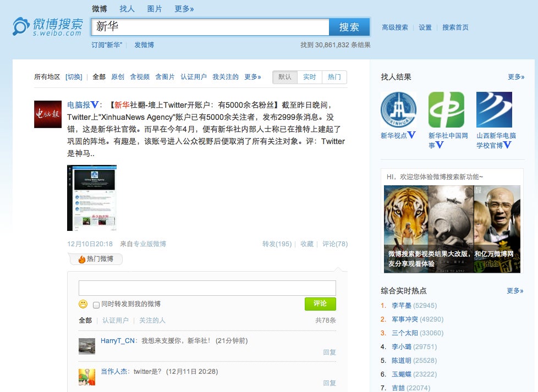Open hot topic 三个太阳

tap(405, 333)
